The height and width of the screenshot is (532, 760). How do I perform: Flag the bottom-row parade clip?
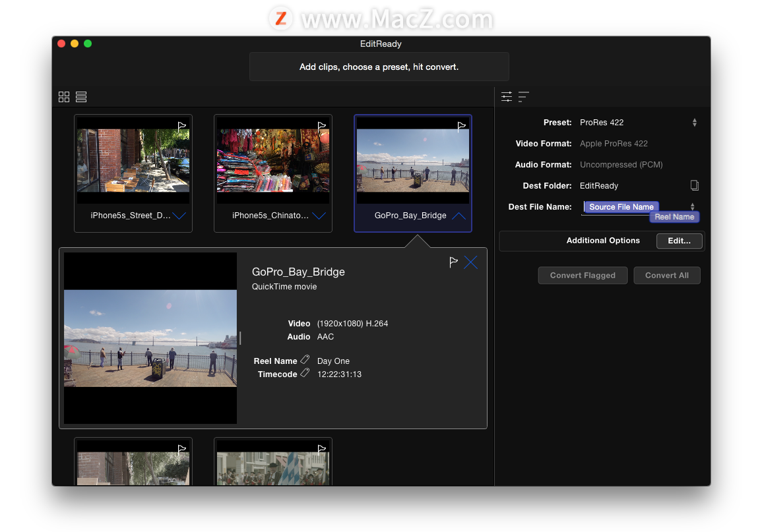[321, 449]
